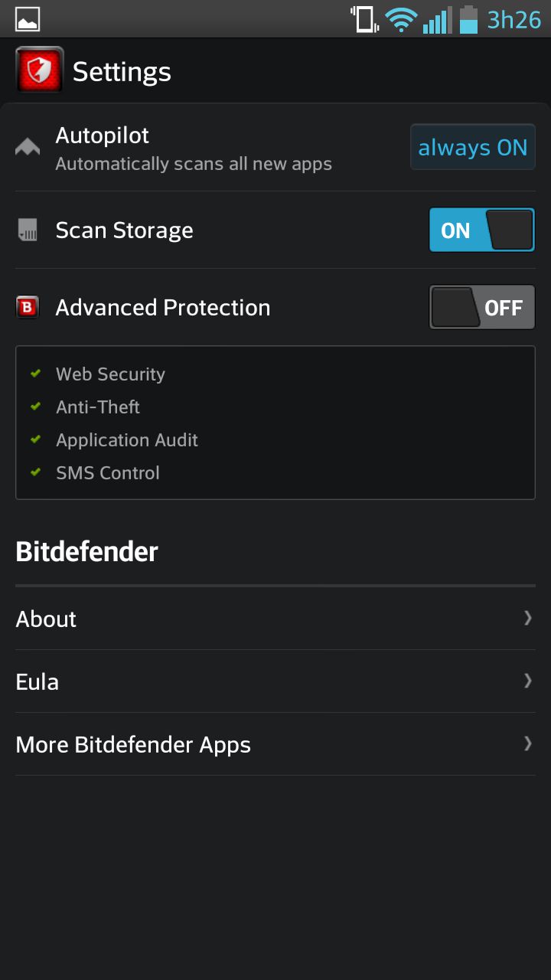Tap the battery status icon
This screenshot has width=551, height=980.
click(468, 19)
